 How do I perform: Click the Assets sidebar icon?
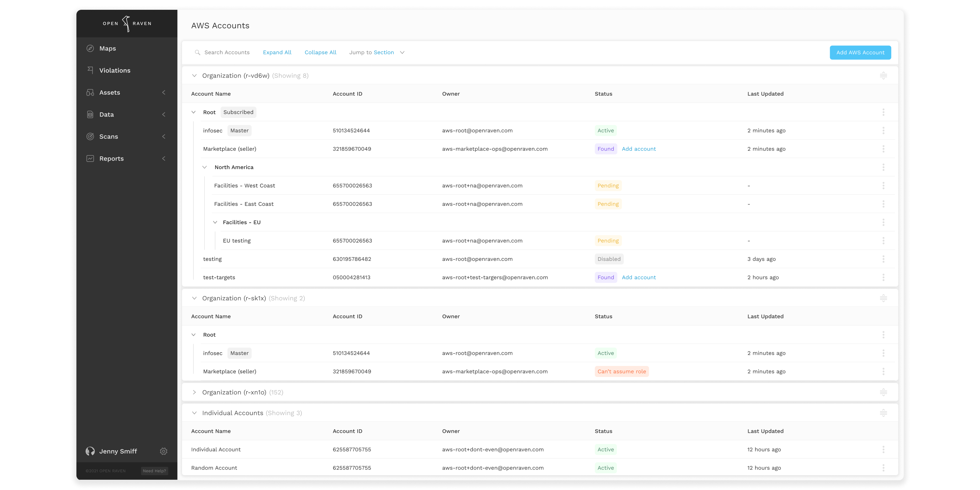click(90, 92)
